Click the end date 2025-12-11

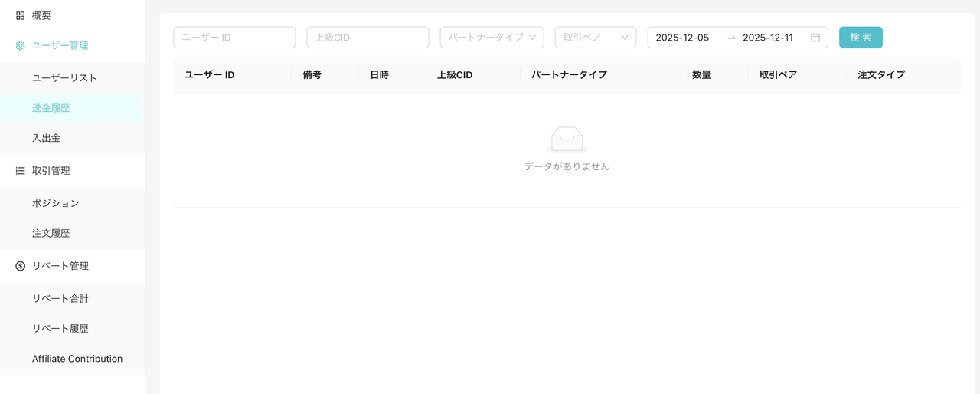pos(768,38)
